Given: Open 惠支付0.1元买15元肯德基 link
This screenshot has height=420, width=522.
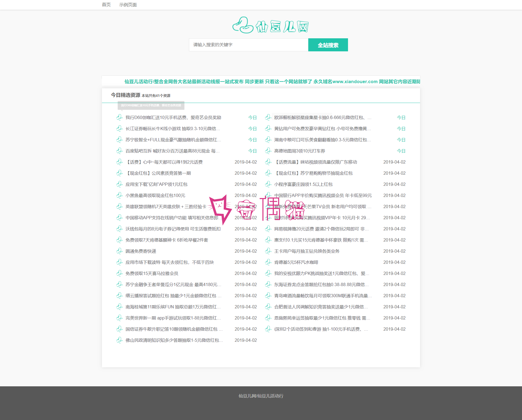Looking at the screenshot, I should [321, 240].
